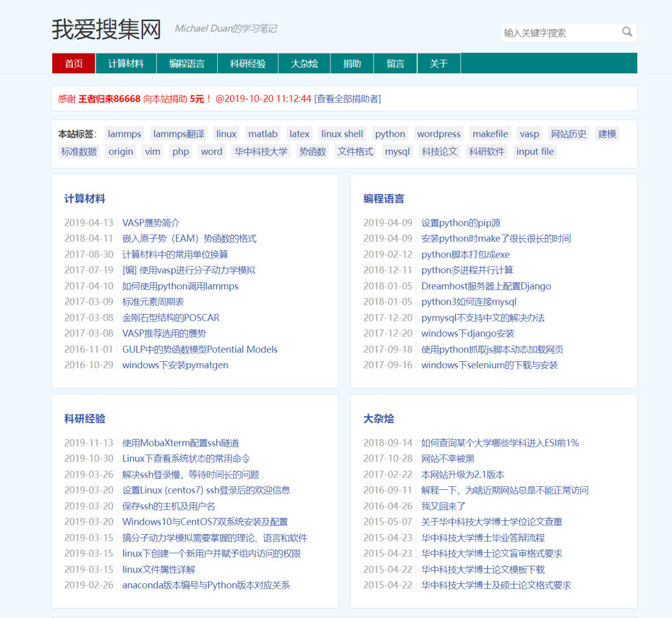The width and height of the screenshot is (672, 618).
Task: Open the 网站历史 tag
Action: (x=568, y=134)
